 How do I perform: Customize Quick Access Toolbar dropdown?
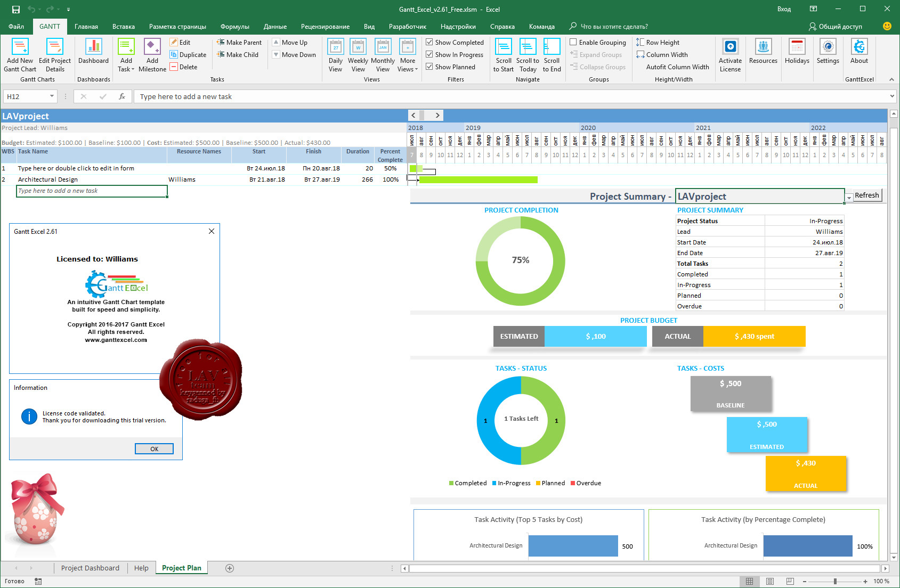[68, 10]
